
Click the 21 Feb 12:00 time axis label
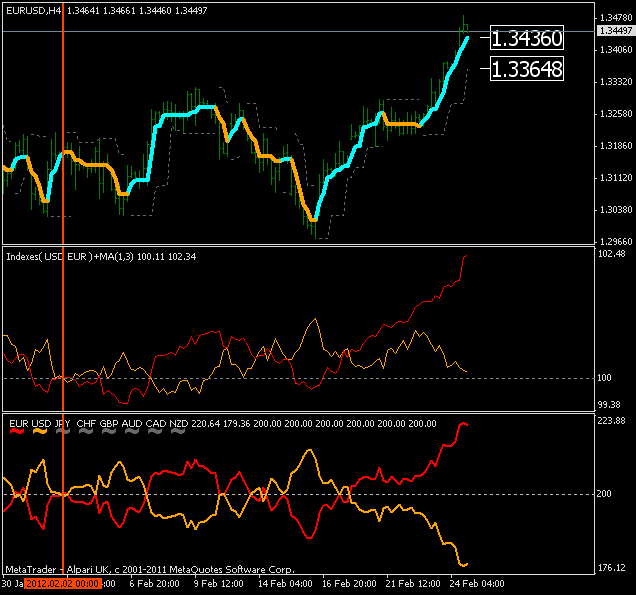pyautogui.click(x=413, y=584)
